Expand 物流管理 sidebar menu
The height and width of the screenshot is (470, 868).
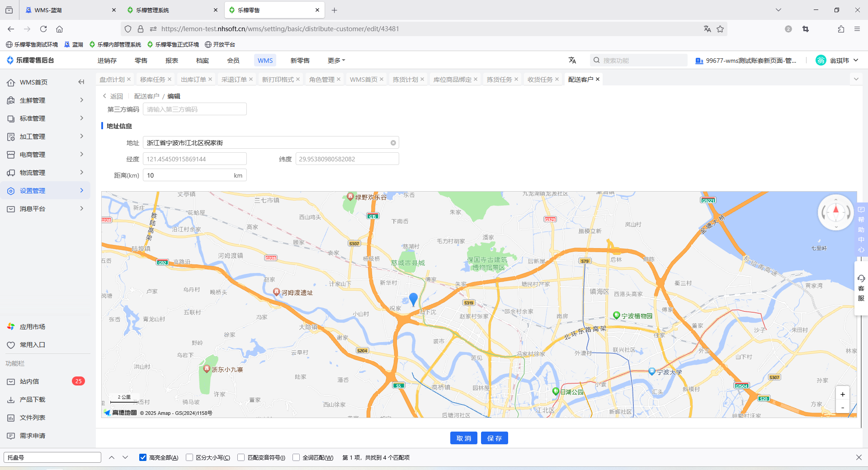[x=45, y=173]
